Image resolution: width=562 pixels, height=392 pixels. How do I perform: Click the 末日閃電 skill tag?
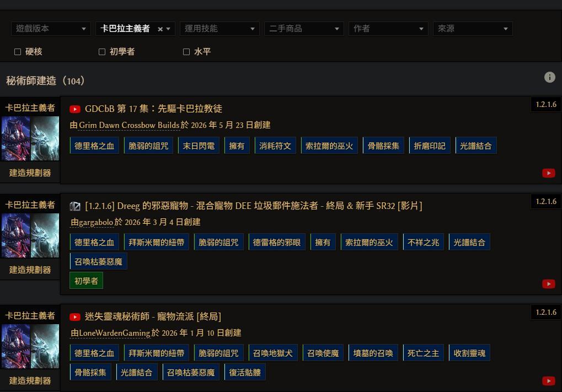199,146
